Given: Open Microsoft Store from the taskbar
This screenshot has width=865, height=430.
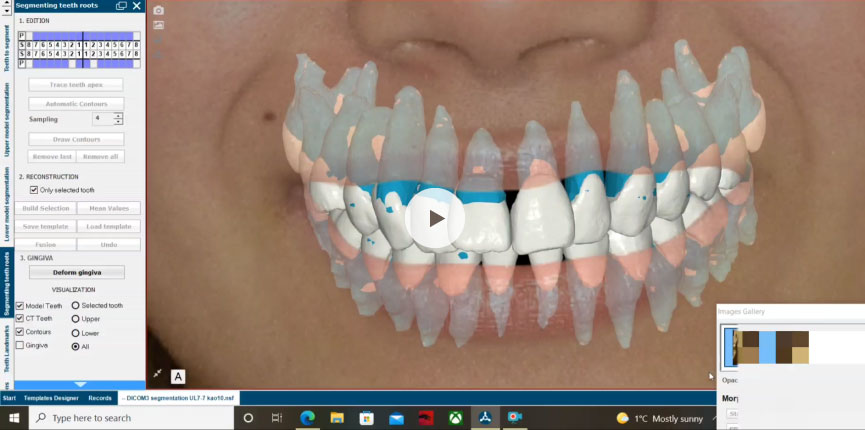Looking at the screenshot, I should coord(367,418).
